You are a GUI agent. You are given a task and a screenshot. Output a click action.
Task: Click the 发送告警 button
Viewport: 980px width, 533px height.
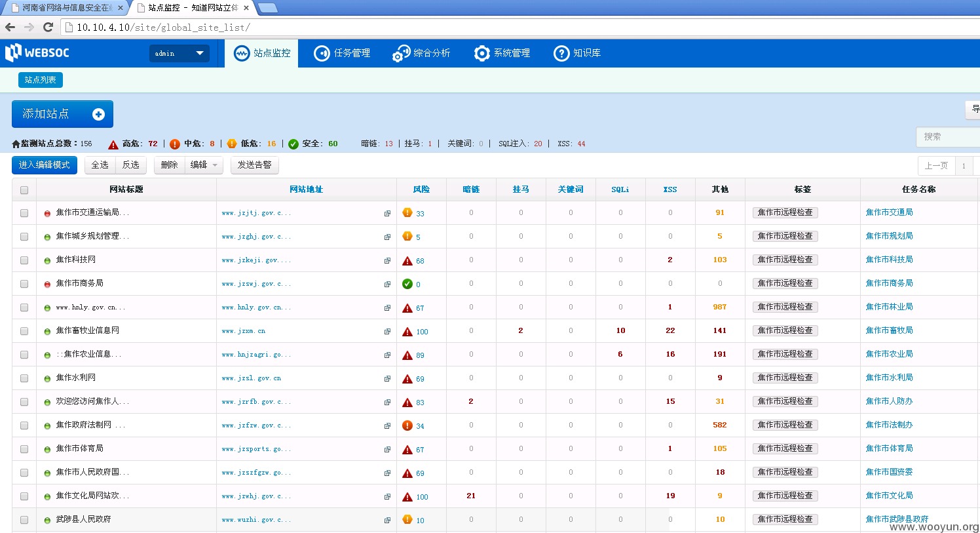point(255,165)
